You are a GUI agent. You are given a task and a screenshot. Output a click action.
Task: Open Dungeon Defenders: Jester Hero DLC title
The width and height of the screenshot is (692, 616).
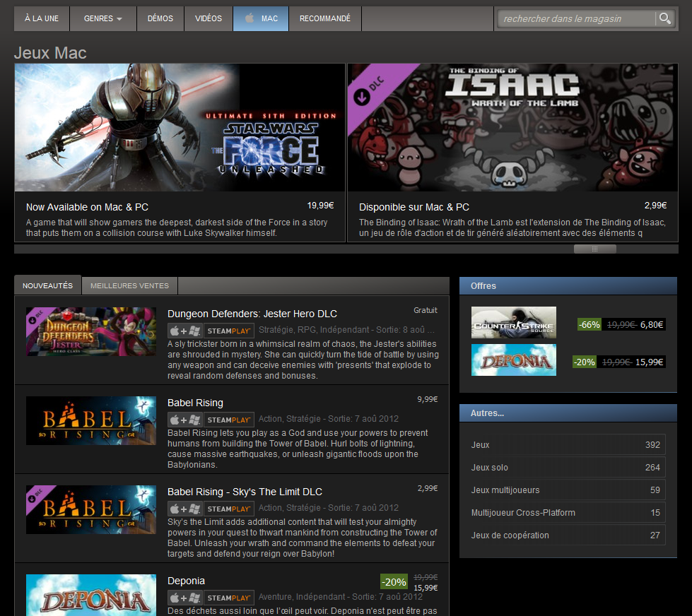coord(252,314)
